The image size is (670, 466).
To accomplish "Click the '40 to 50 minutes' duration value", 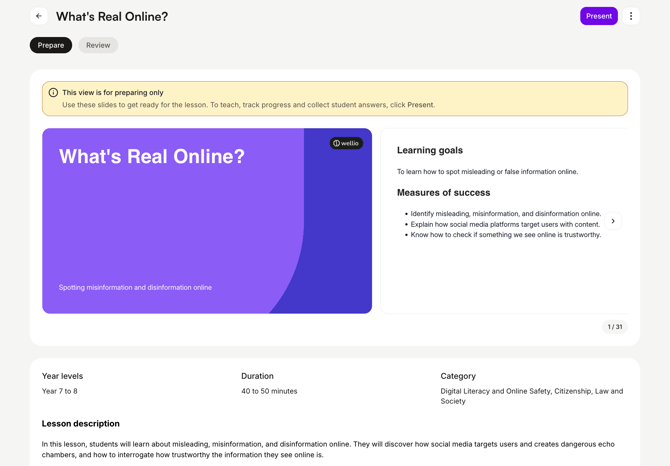I will pos(269,391).
